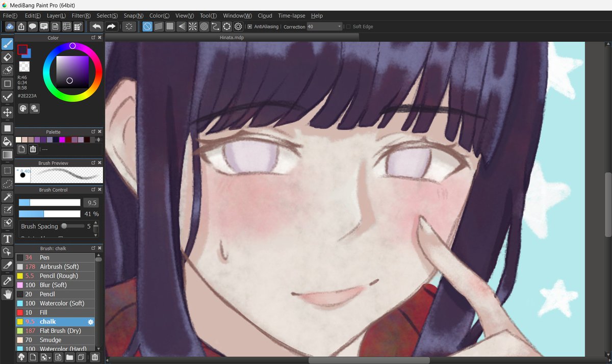Select the Move tool

tap(8, 112)
